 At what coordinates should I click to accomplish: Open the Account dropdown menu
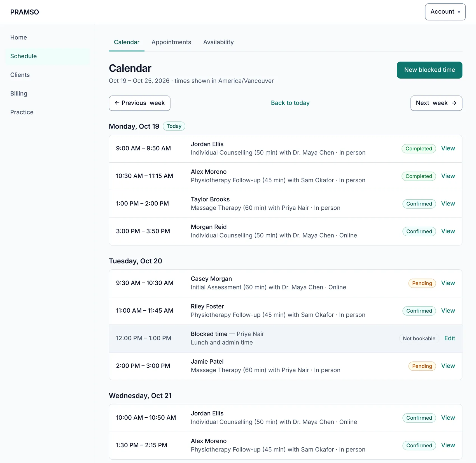tap(445, 12)
